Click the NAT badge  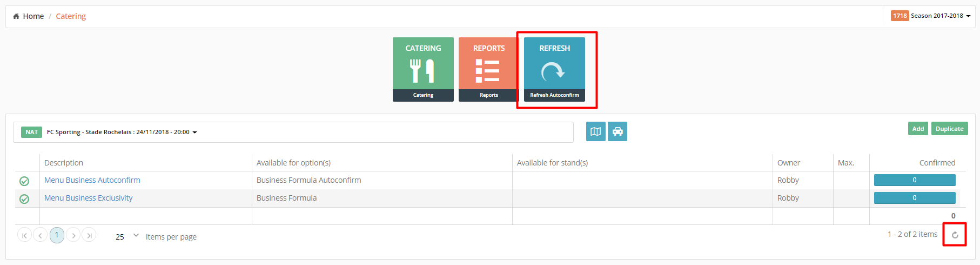pyautogui.click(x=31, y=132)
